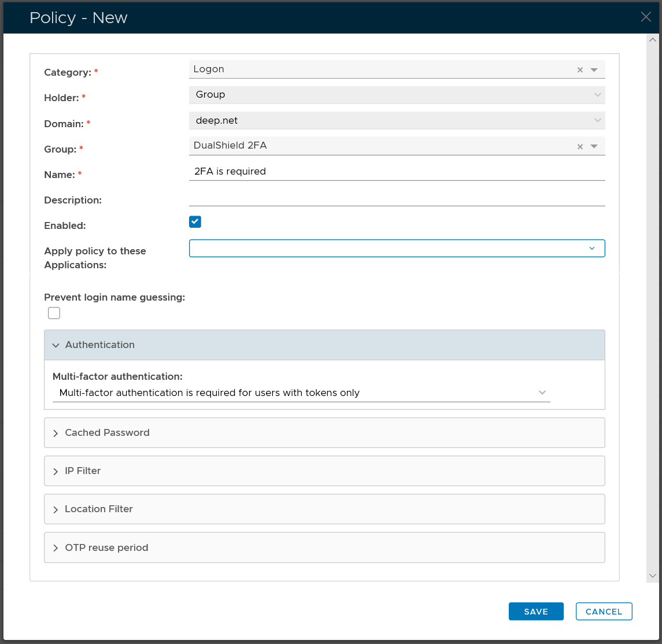Click the scrollbar down arrow
662x644 pixels.
[x=652, y=576]
